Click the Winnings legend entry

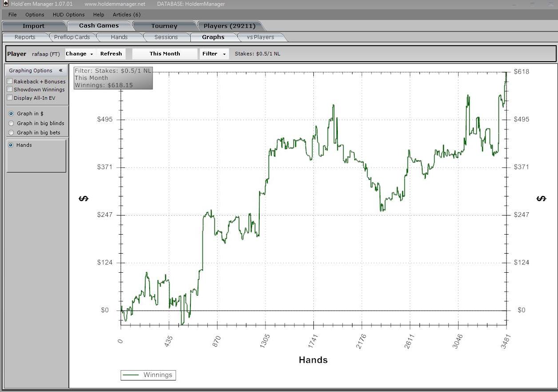click(148, 375)
